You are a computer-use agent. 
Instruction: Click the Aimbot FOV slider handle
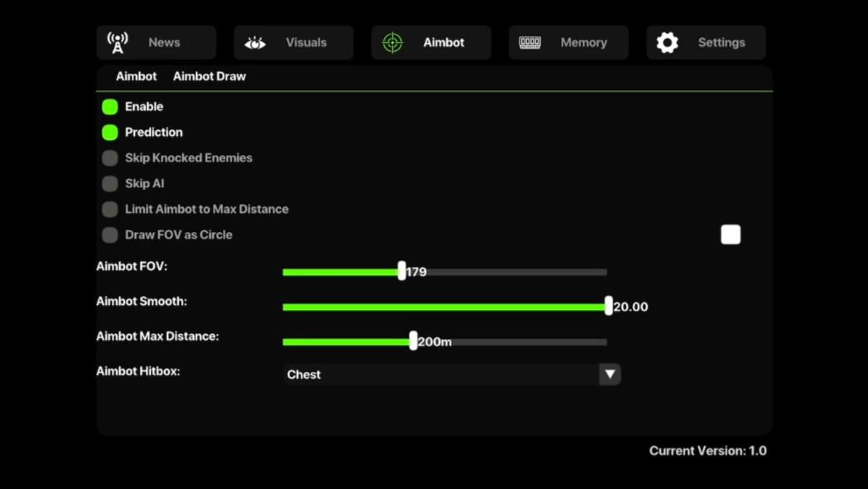[x=402, y=271]
